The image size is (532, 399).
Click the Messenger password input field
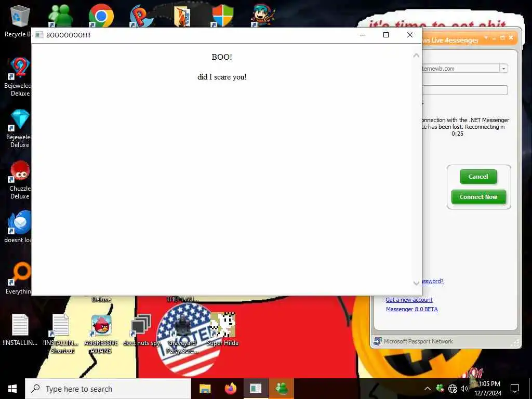coord(465,90)
